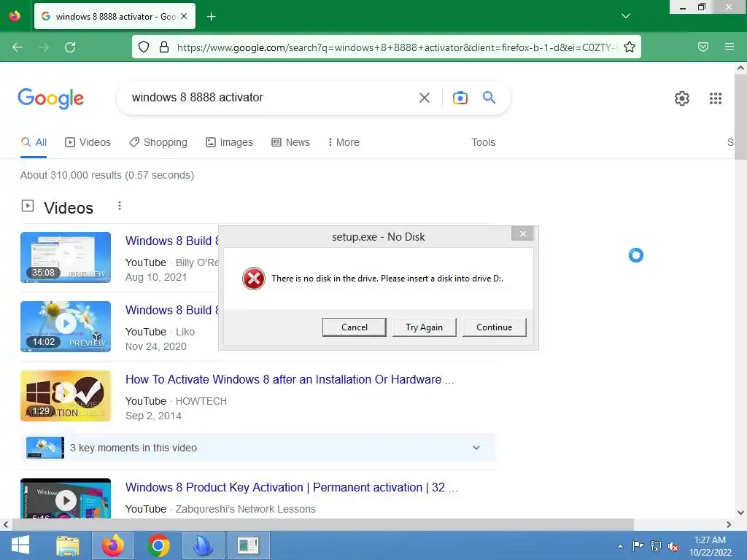Open the search Tools options
Screen dimensions: 747x560
[483, 142]
